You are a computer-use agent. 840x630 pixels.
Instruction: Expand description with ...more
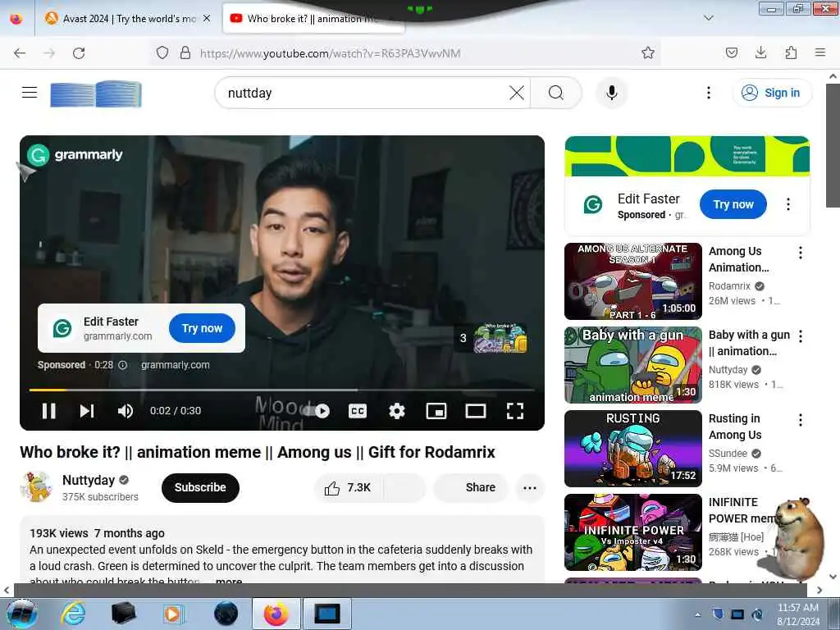pyautogui.click(x=229, y=581)
